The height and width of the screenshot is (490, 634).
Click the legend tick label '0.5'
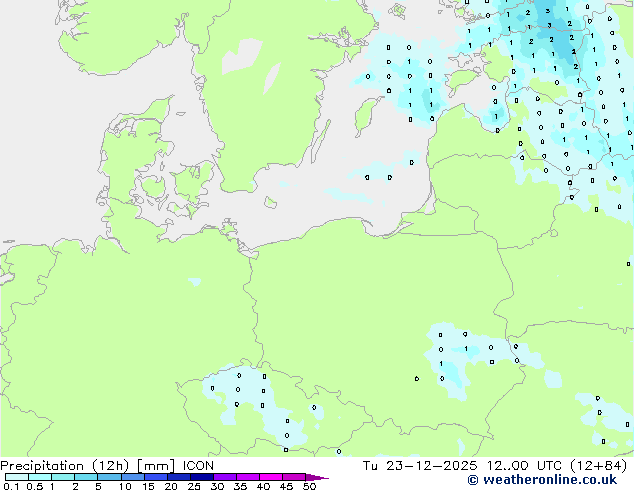[35, 486]
